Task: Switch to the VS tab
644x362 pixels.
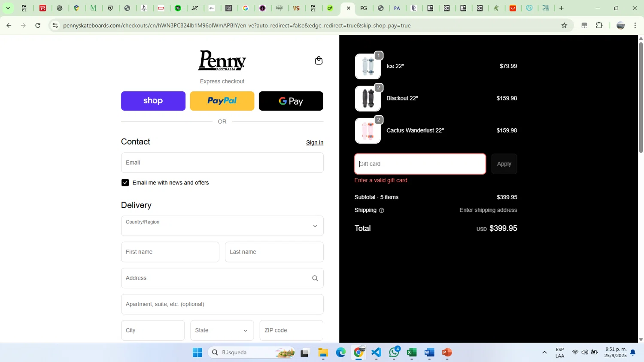Action: pos(296,8)
